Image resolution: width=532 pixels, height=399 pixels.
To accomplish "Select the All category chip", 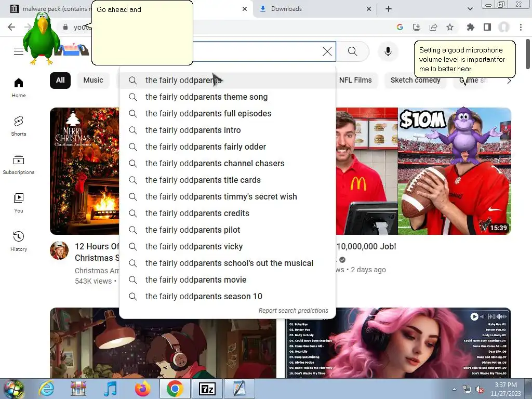I will coord(60,81).
